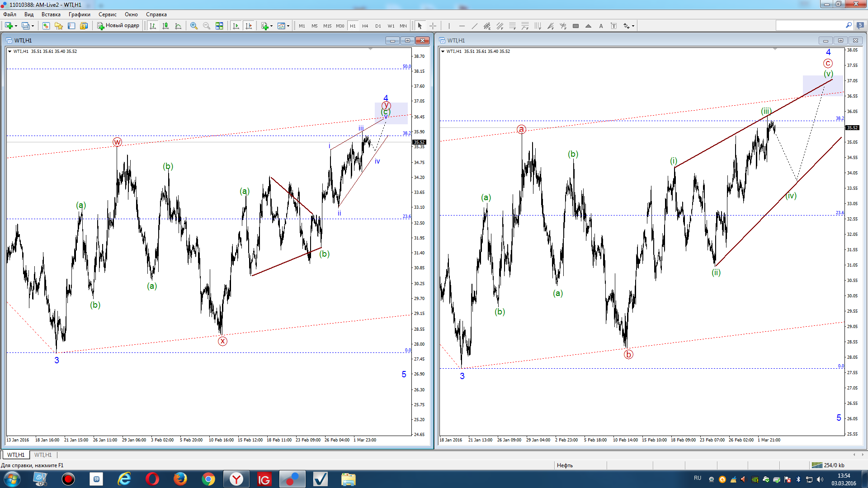
Task: Click the RU language indicator
Action: tap(698, 478)
